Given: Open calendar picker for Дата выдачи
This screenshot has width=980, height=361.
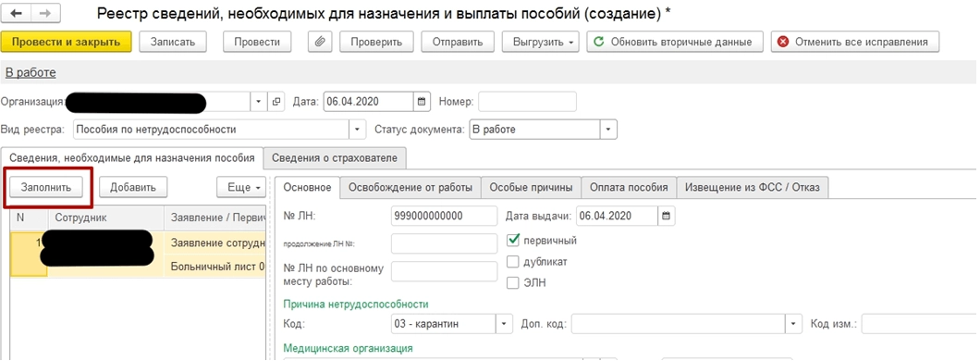Looking at the screenshot, I should point(667,216).
